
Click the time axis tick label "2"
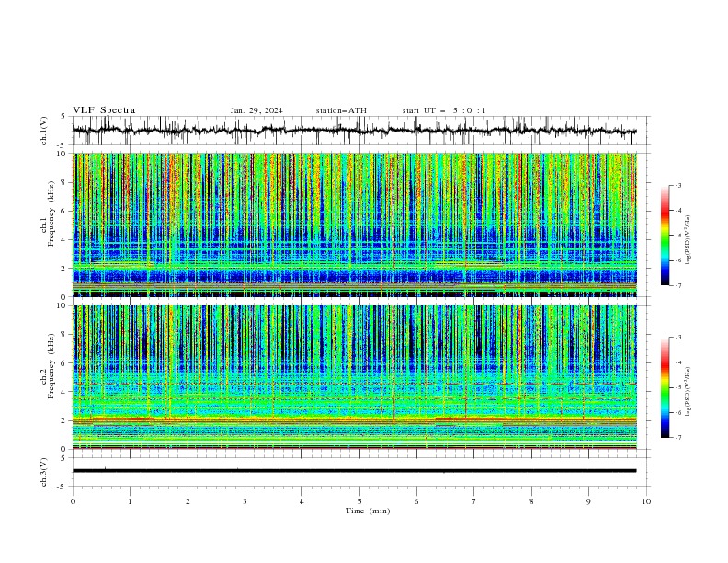click(188, 501)
